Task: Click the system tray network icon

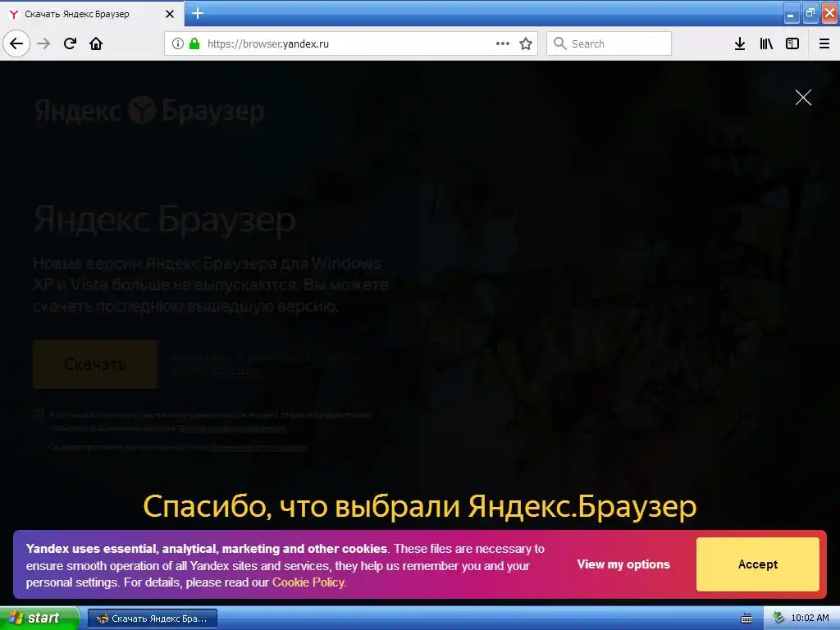Action: (779, 619)
